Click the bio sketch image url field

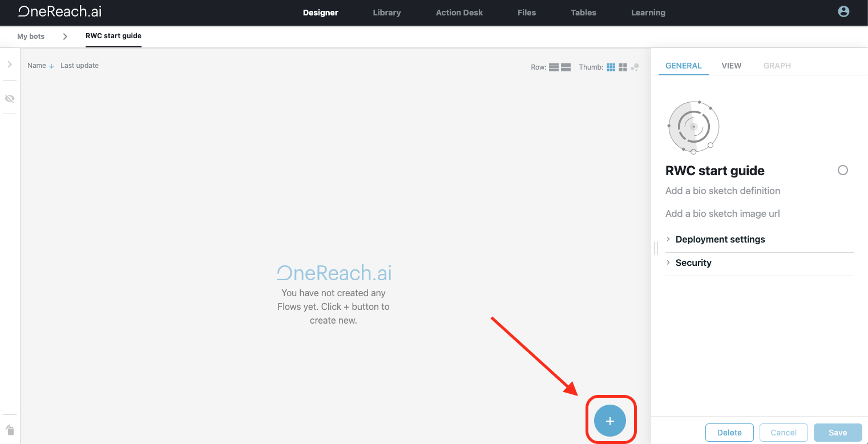722,213
